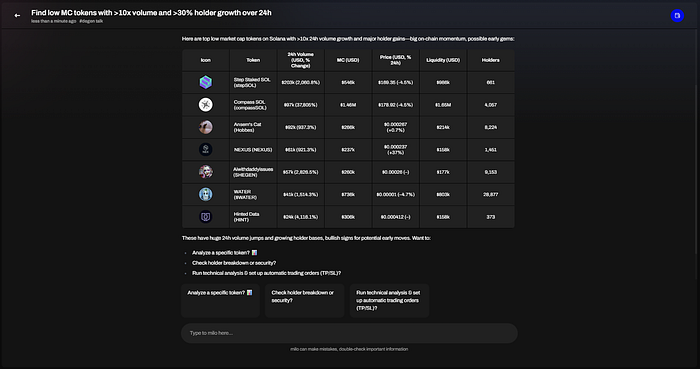Click the Compass SOL token icon
The width and height of the screenshot is (700, 369).
coord(205,105)
